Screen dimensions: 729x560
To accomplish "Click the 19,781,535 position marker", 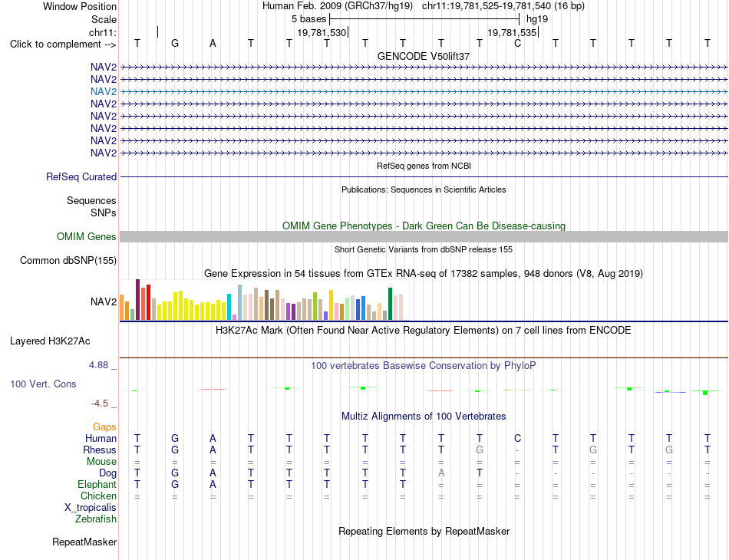I will tap(512, 32).
